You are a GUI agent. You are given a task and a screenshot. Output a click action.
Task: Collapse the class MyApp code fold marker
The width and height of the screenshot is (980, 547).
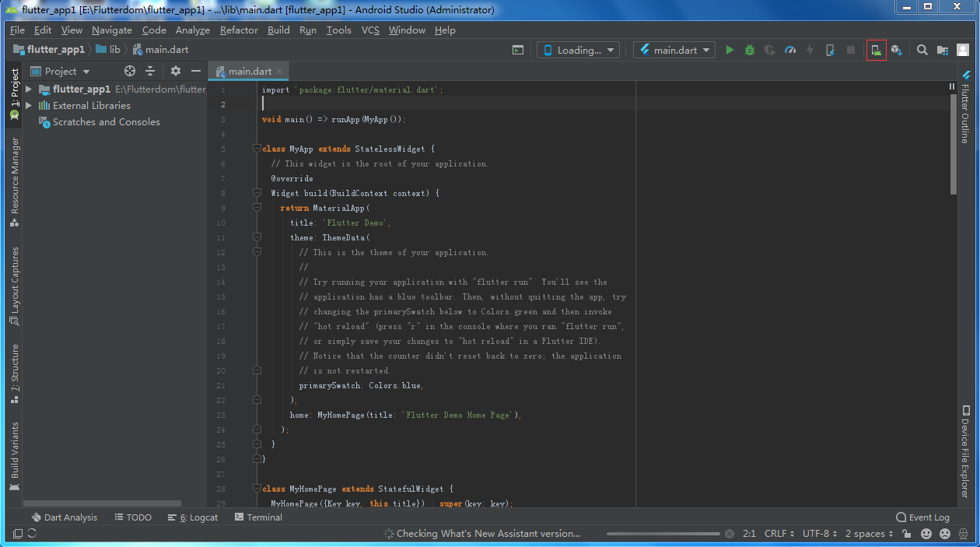(257, 149)
